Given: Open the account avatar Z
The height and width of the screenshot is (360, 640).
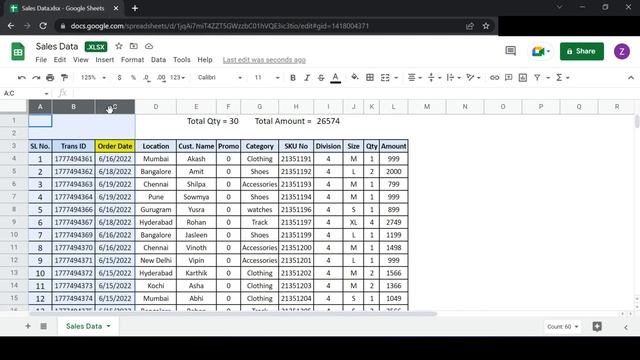Looking at the screenshot, I should point(622,51).
